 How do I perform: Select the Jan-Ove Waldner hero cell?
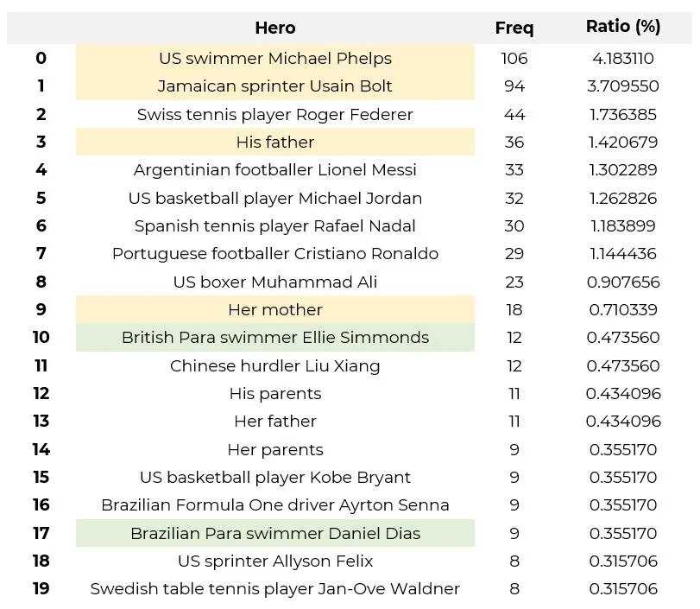tap(274, 589)
